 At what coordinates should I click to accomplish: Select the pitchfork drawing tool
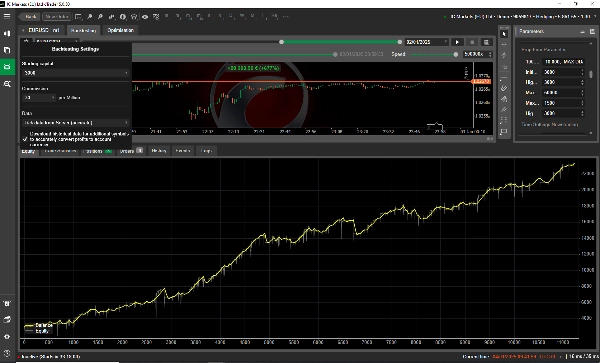tap(504, 99)
